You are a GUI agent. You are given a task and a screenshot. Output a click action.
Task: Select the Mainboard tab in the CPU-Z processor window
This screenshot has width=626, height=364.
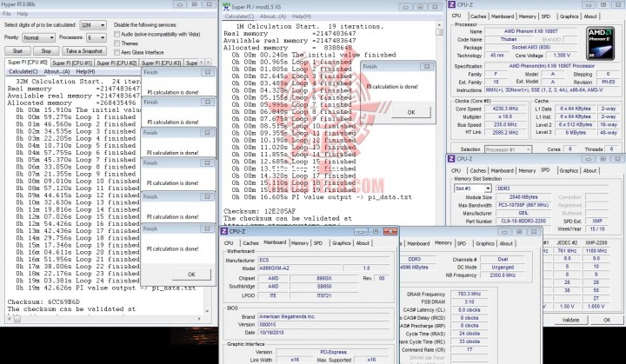click(503, 17)
